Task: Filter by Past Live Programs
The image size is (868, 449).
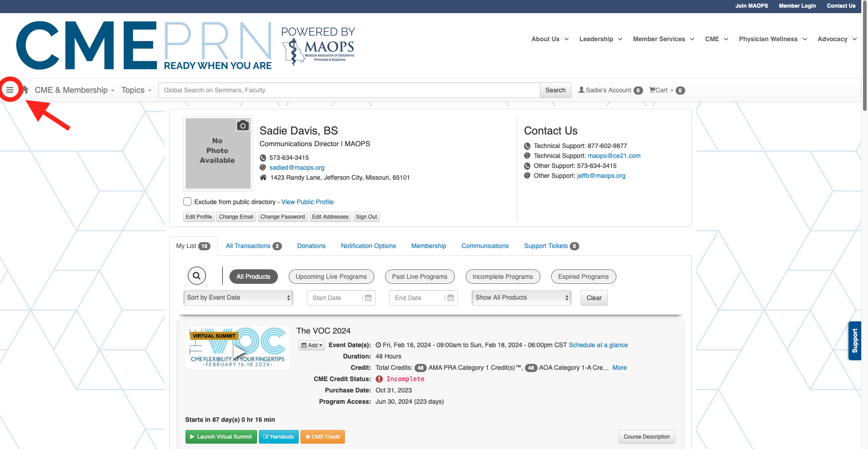Action: click(420, 277)
